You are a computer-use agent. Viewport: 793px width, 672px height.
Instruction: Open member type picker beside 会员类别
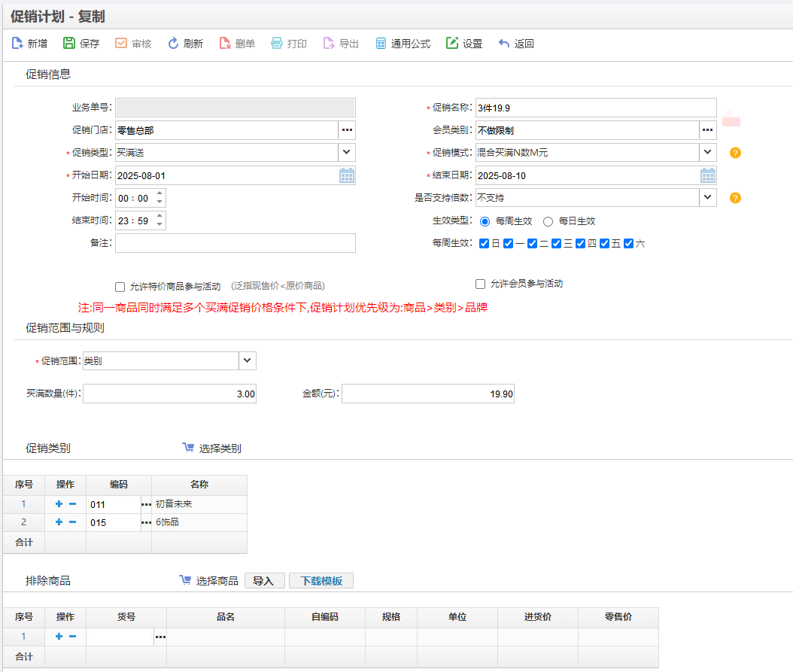[707, 130]
